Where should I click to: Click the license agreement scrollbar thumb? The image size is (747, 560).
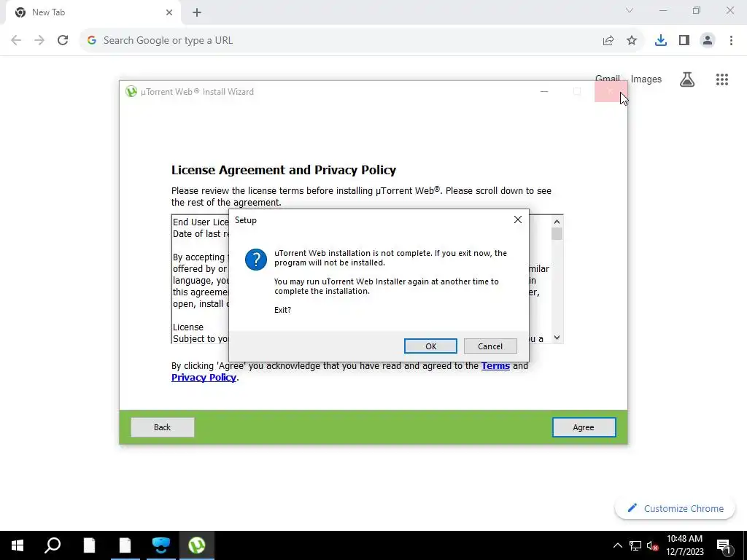[x=557, y=234]
